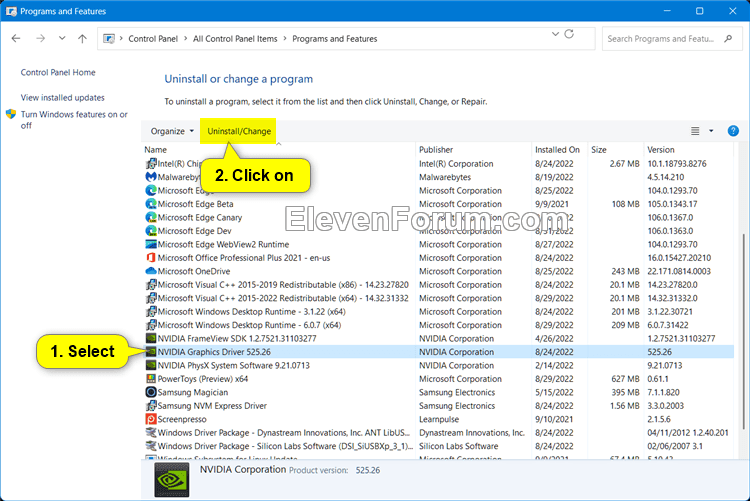Select the Microsoft Edge Dev icon
Image resolution: width=750 pixels, height=501 pixels.
[151, 231]
